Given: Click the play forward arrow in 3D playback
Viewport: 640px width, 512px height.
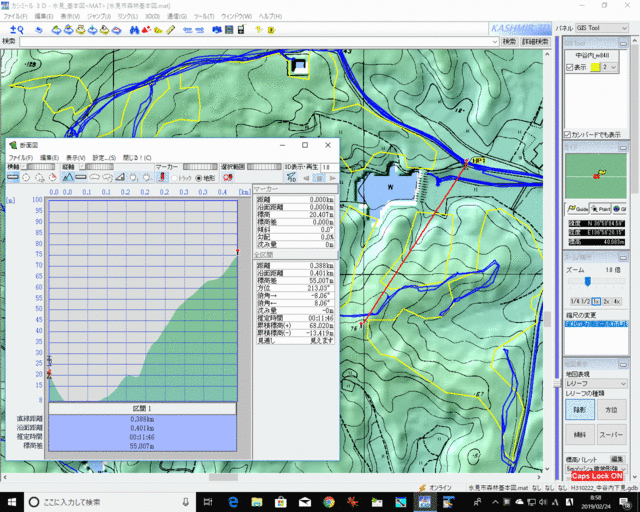Looking at the screenshot, I should [x=333, y=178].
